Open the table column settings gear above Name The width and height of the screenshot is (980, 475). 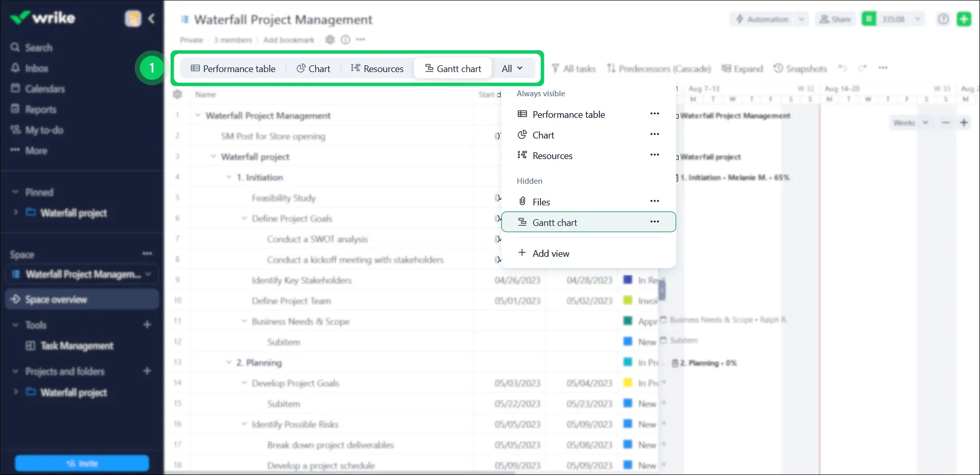[177, 94]
